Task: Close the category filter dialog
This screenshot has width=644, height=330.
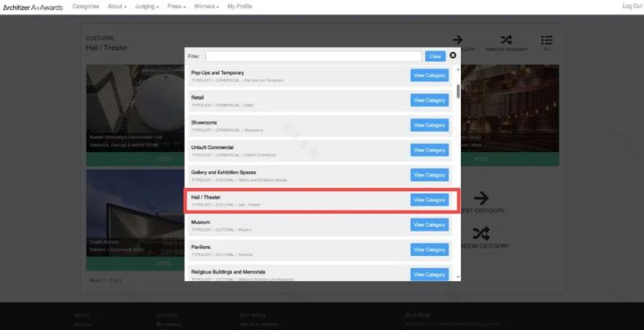Action: [453, 56]
